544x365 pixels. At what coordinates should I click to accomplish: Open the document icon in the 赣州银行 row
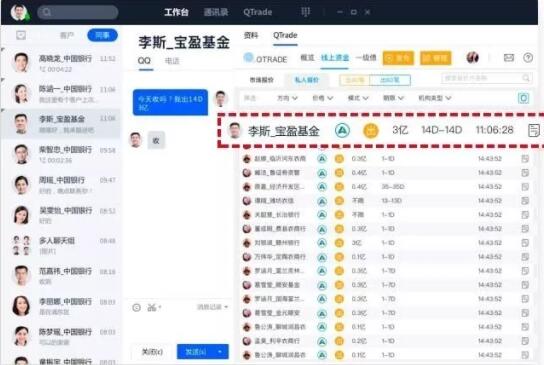[x=525, y=243]
